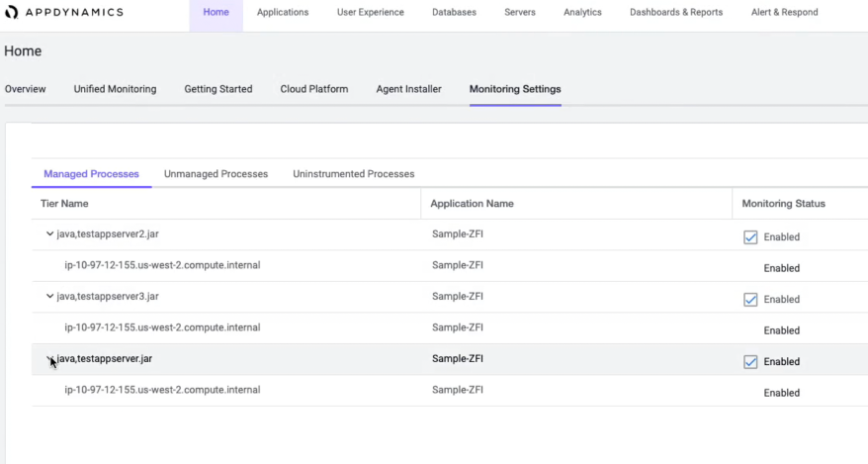Open the Analytics section
The width and height of the screenshot is (868, 464).
click(582, 12)
